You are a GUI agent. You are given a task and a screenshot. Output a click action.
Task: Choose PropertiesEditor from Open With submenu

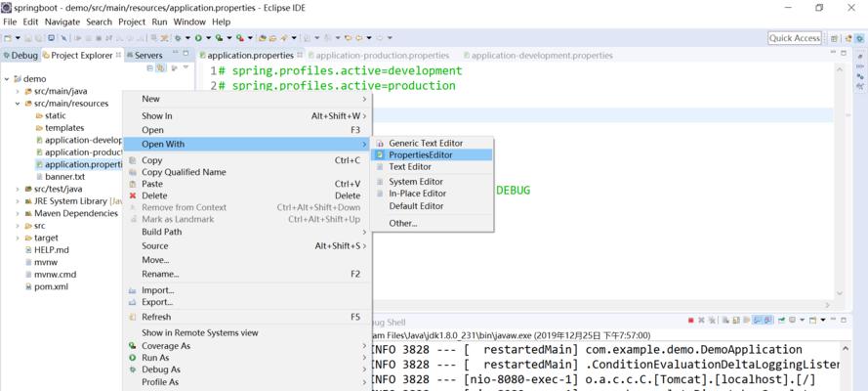coord(432,155)
